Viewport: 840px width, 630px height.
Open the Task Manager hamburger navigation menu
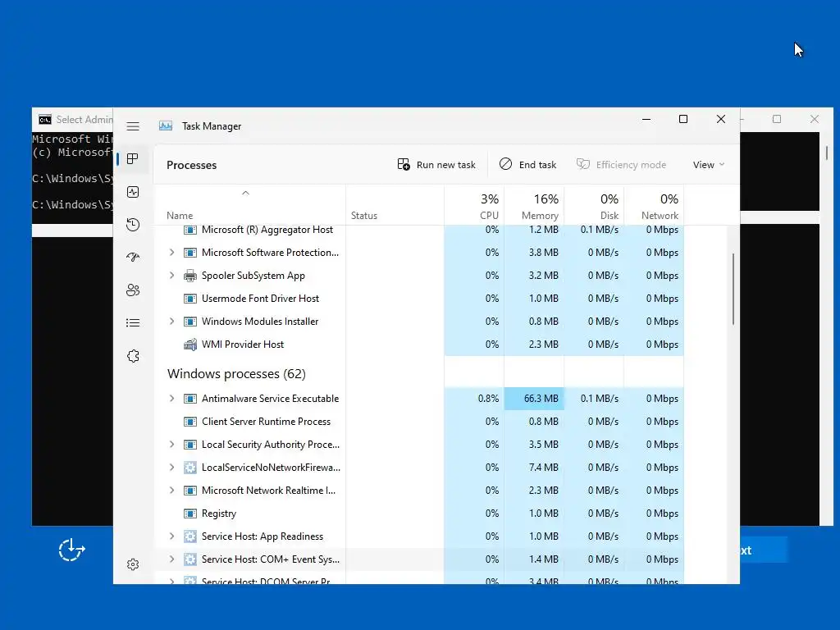tap(133, 126)
